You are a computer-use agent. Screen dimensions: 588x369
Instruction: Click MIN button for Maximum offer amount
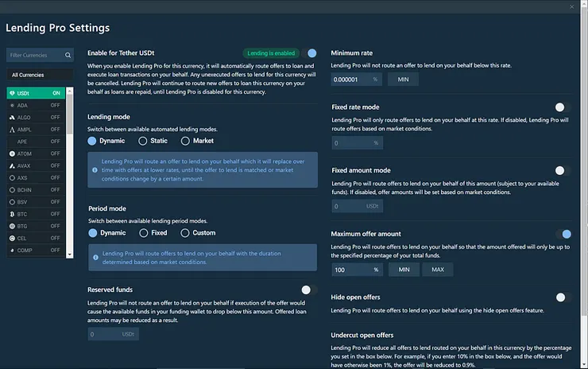pyautogui.click(x=404, y=270)
